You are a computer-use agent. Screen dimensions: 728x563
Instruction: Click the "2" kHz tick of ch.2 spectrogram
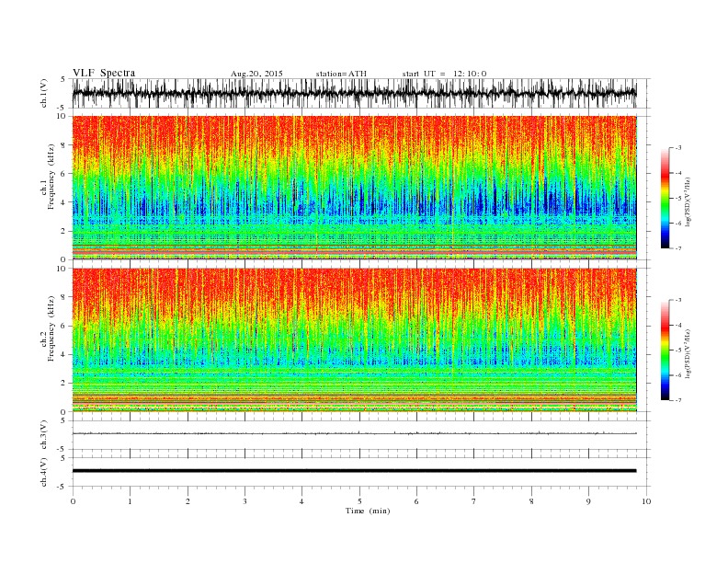[x=64, y=384]
